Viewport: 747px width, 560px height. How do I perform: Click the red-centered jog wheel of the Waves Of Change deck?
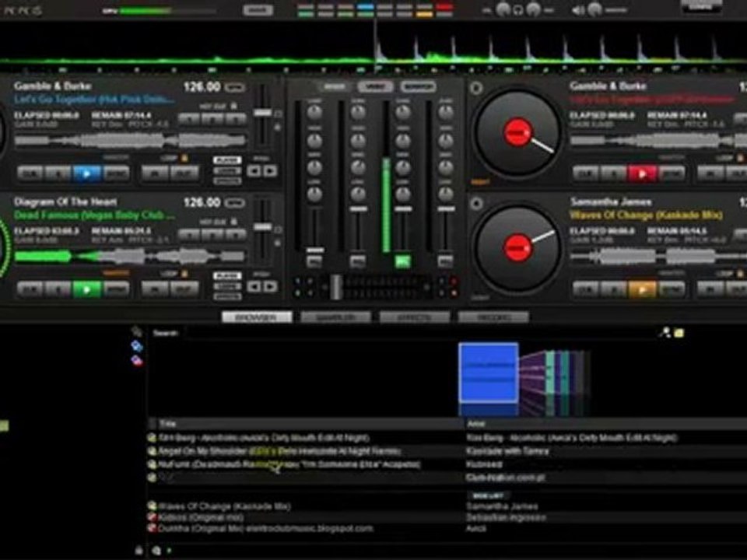[x=517, y=248]
